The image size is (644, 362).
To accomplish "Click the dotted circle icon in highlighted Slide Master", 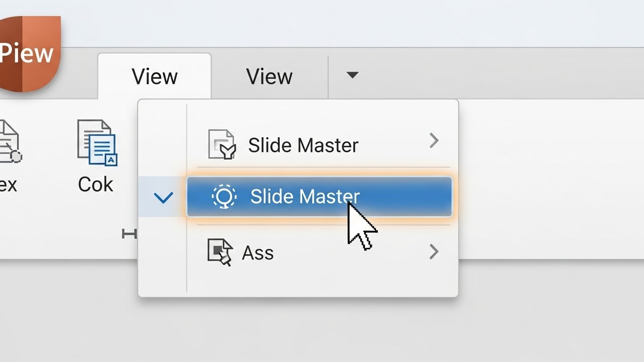I will [x=224, y=196].
